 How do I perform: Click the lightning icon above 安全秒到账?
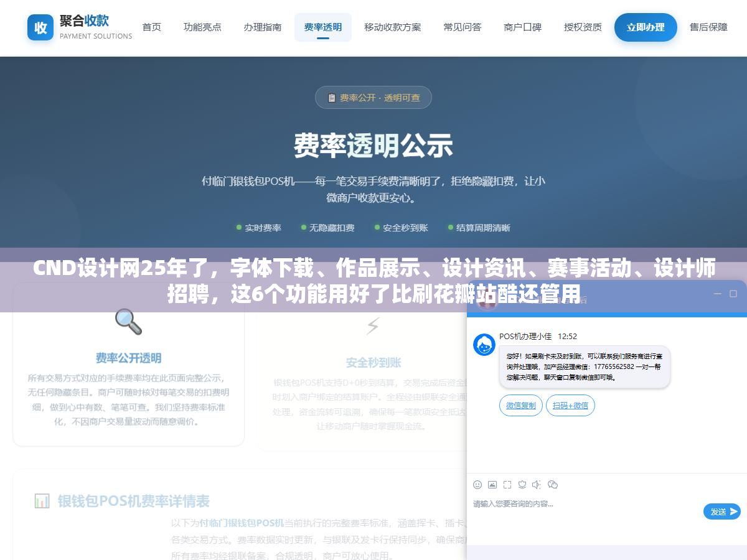coord(373,326)
